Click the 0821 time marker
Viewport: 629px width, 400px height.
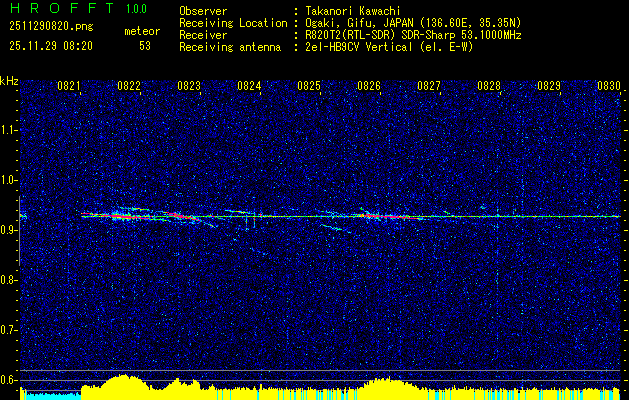[x=69, y=86]
